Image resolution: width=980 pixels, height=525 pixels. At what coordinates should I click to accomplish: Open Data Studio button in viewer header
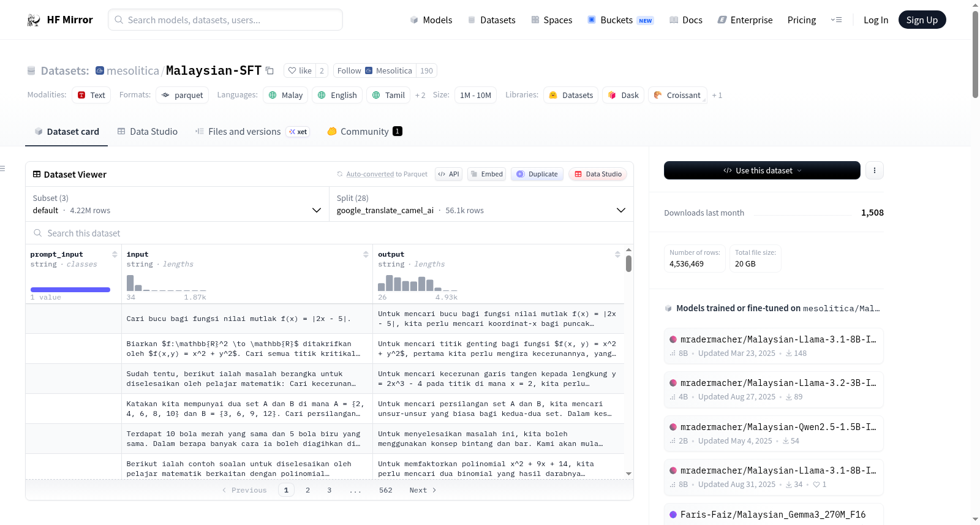[598, 174]
